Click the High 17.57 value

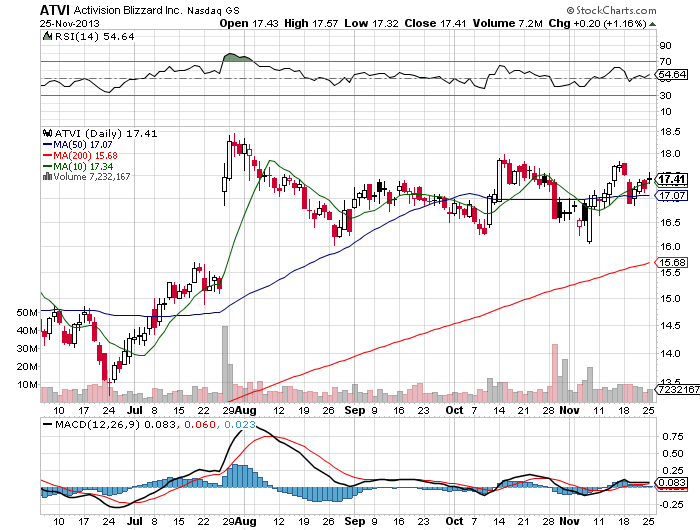click(x=311, y=24)
